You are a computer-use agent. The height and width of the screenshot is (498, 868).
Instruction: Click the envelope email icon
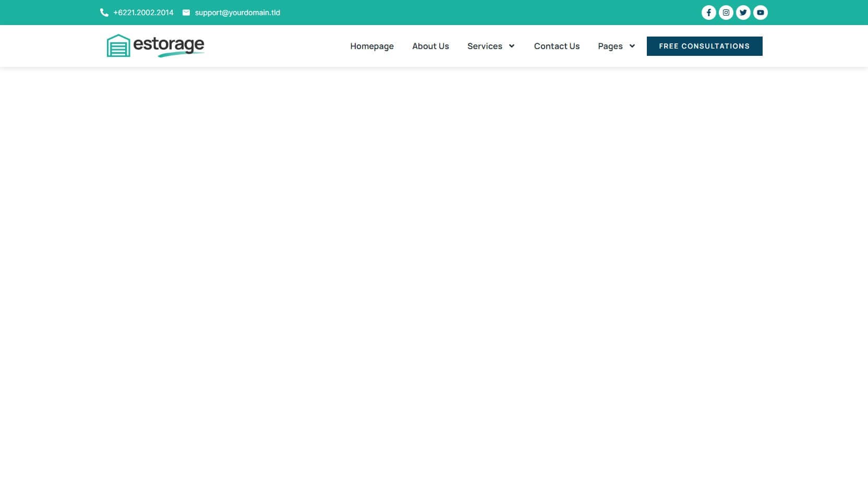click(186, 13)
